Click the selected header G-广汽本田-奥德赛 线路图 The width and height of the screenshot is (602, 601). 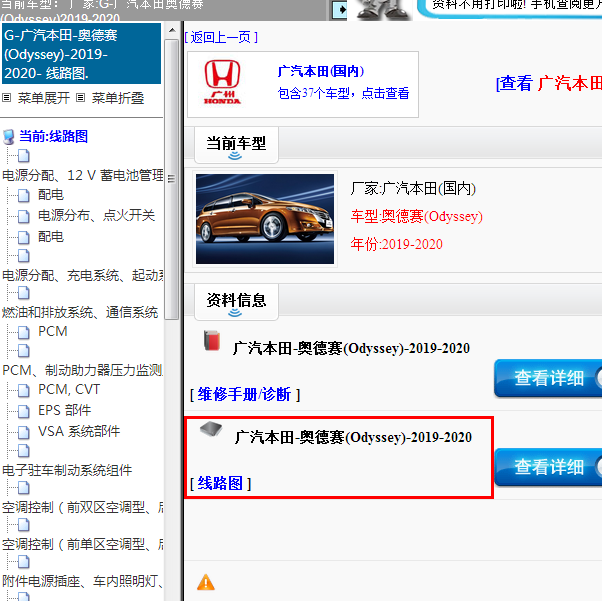81,54
